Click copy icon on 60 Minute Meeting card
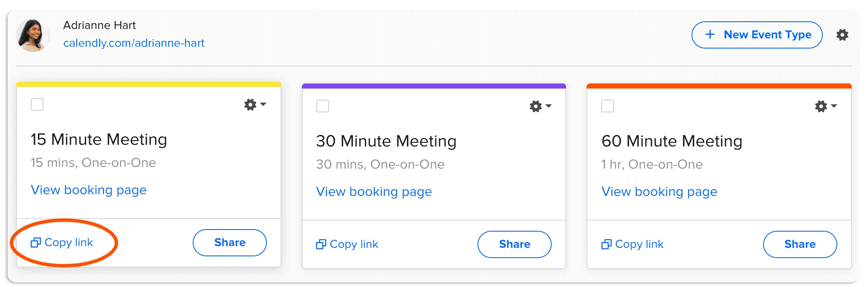Viewport: 868px width, 287px height. click(606, 244)
